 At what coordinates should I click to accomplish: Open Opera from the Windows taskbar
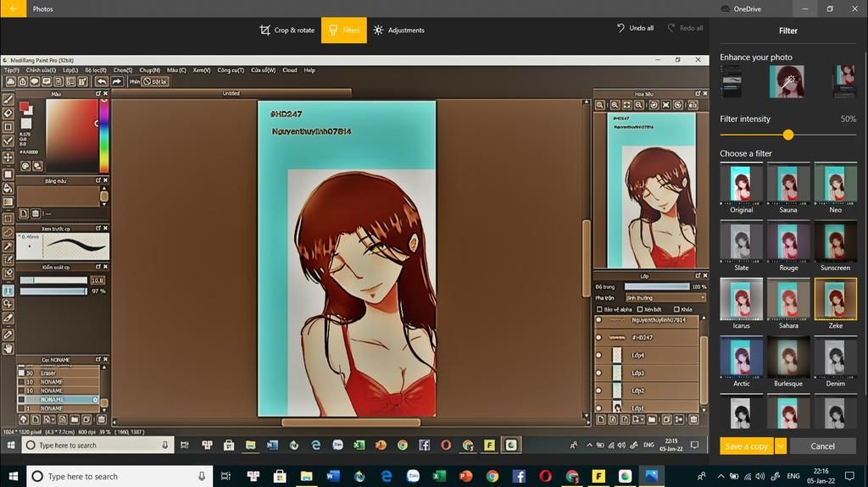click(x=545, y=476)
